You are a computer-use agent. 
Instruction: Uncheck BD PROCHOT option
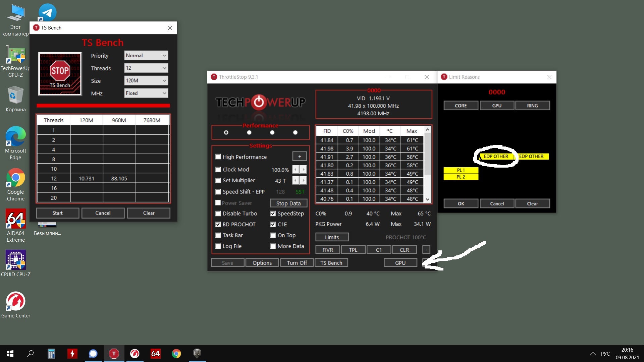(x=218, y=224)
